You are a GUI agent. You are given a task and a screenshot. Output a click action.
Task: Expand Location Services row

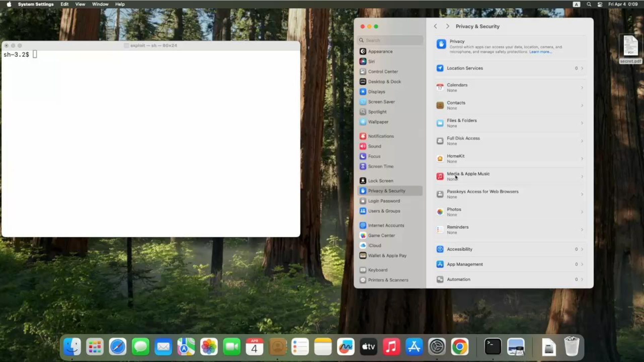point(510,68)
